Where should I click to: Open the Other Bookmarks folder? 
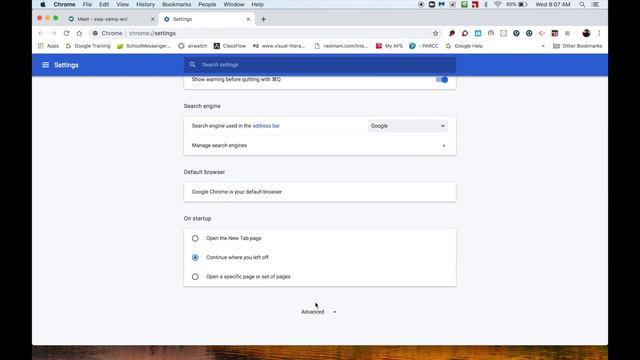pos(577,46)
